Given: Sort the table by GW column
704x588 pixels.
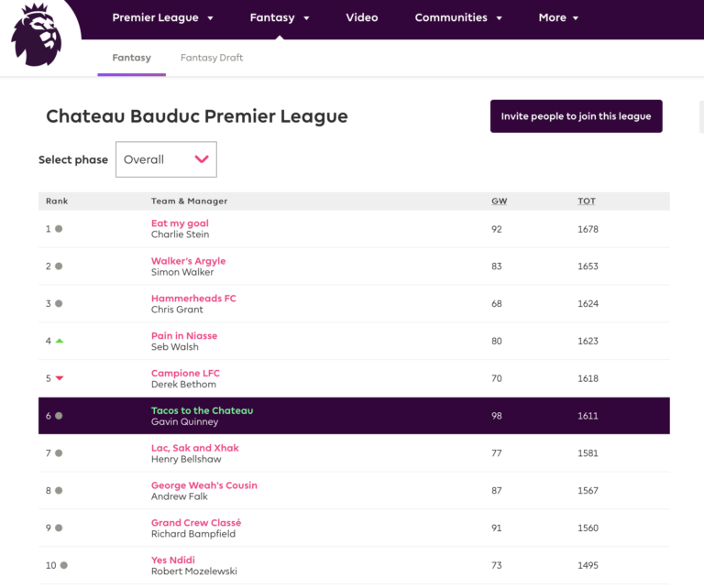Looking at the screenshot, I should (499, 201).
